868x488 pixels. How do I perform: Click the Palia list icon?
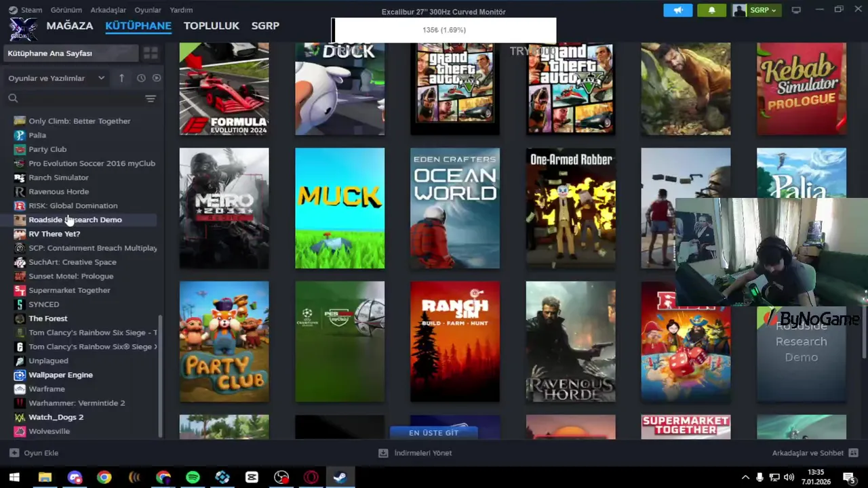20,135
